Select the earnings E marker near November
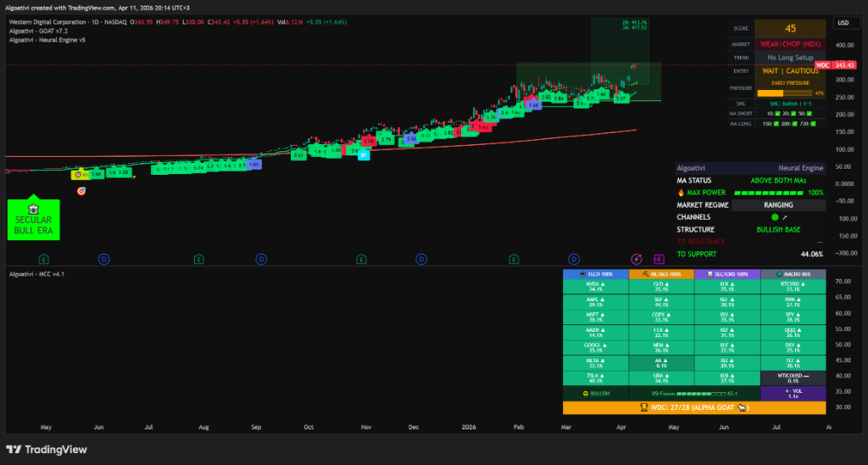This screenshot has height=465, width=868. [361, 259]
